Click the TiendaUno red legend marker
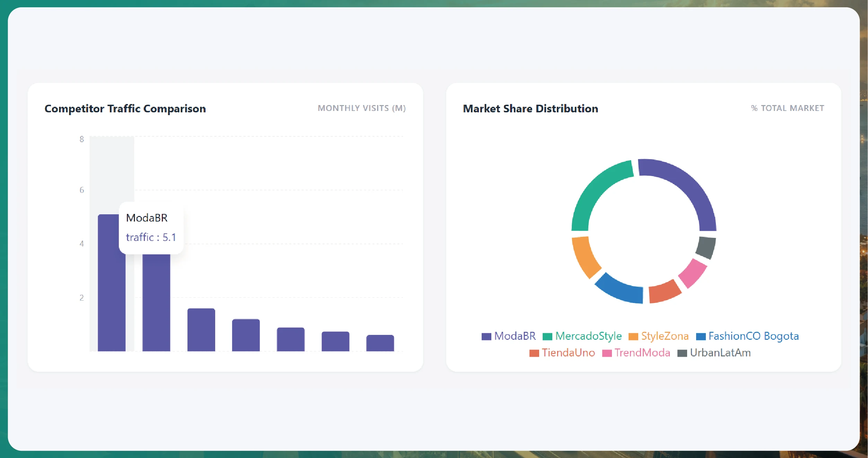Viewport: 868px width, 458px height. (x=535, y=353)
